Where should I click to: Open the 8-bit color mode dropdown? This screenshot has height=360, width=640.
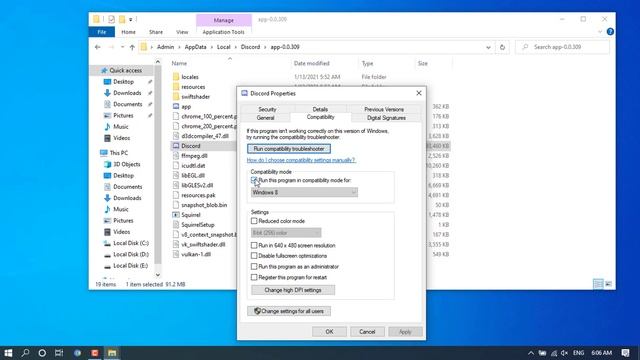[x=286, y=233]
